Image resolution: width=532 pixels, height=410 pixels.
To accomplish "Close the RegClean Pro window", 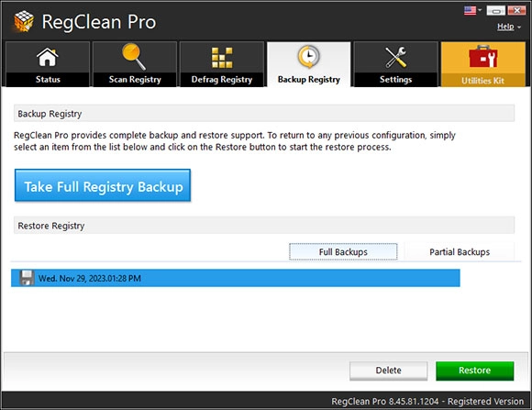I will (x=516, y=10).
